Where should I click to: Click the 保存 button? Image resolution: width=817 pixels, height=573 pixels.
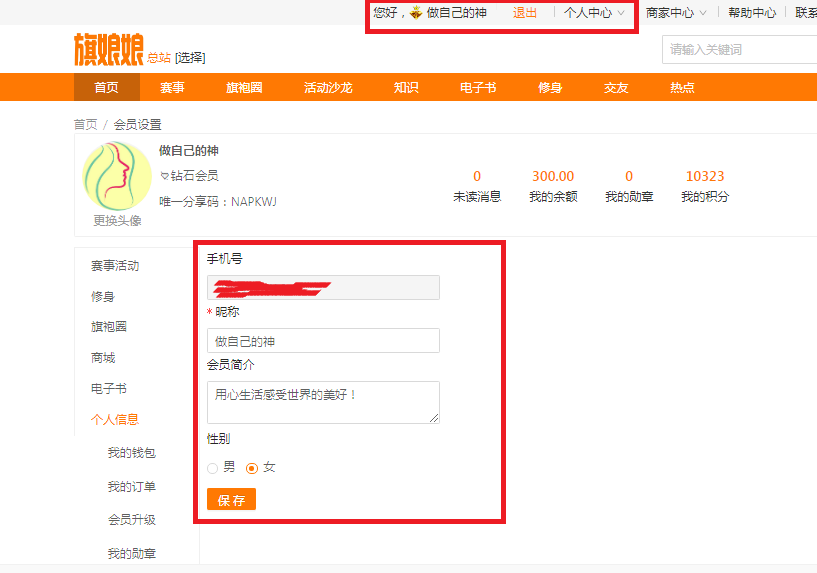(x=231, y=499)
